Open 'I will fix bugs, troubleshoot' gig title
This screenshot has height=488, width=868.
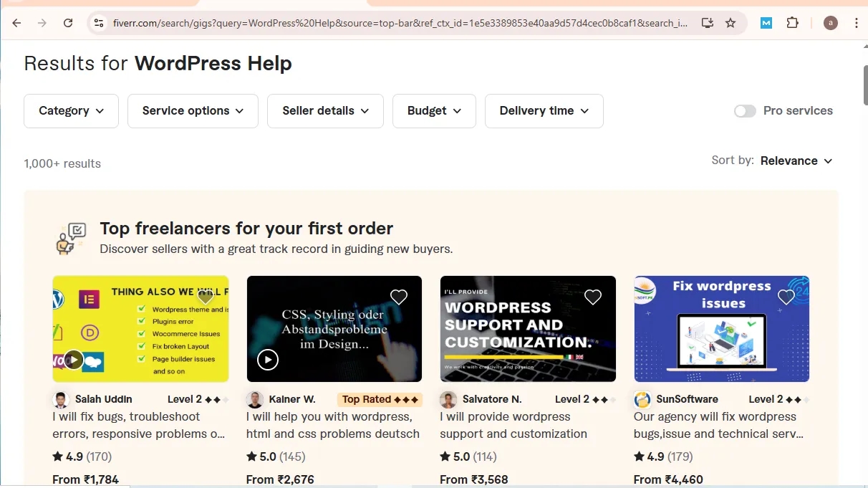[x=139, y=425]
